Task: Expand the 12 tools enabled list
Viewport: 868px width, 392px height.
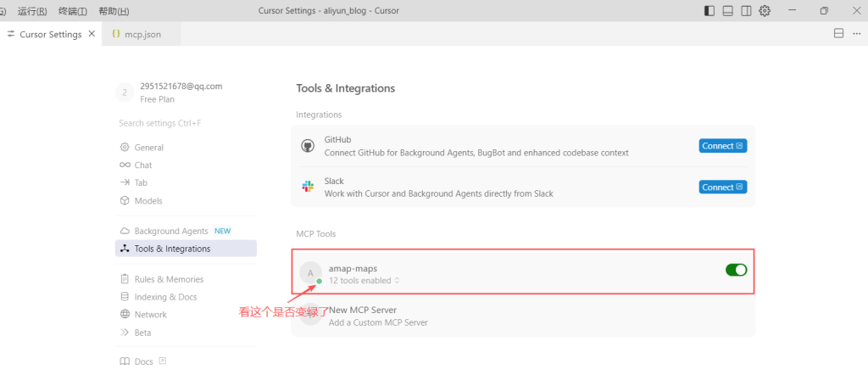Action: (364, 280)
